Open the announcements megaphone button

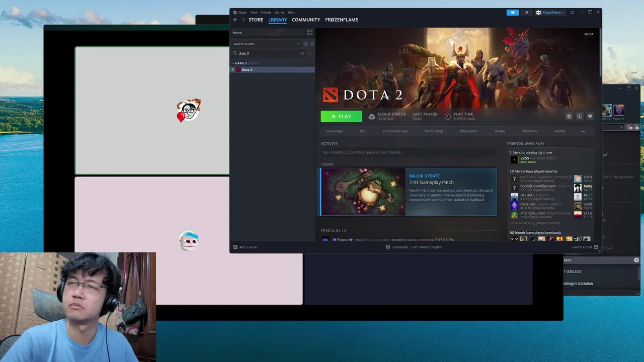coord(513,13)
